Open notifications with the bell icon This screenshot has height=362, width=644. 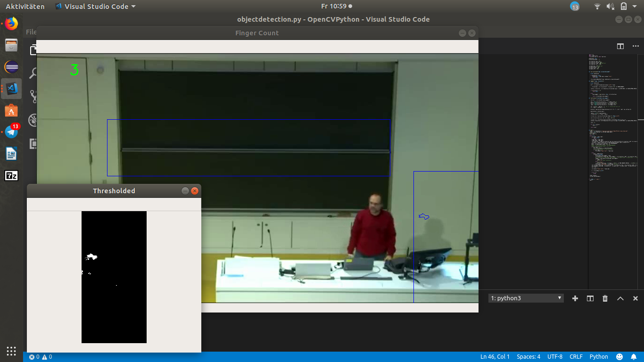click(x=634, y=356)
